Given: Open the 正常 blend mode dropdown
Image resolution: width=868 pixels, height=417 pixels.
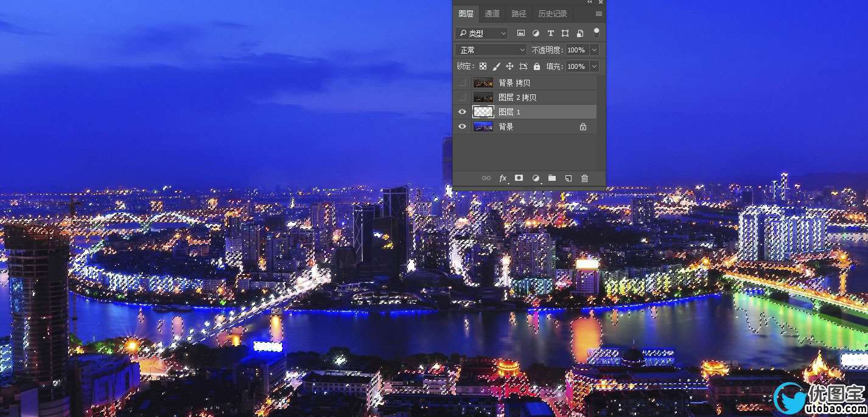Looking at the screenshot, I should point(491,50).
